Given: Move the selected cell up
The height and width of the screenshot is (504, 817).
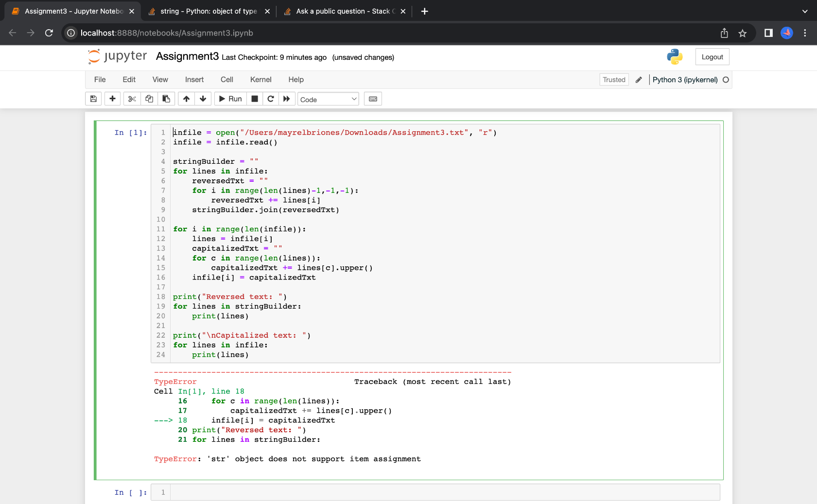Looking at the screenshot, I should point(186,99).
